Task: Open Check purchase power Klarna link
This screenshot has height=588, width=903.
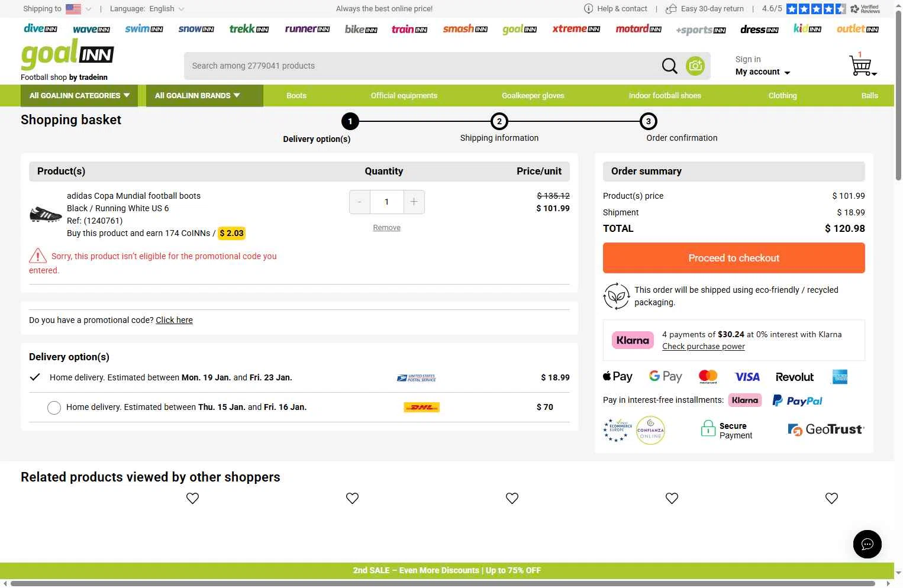Action: tap(703, 347)
